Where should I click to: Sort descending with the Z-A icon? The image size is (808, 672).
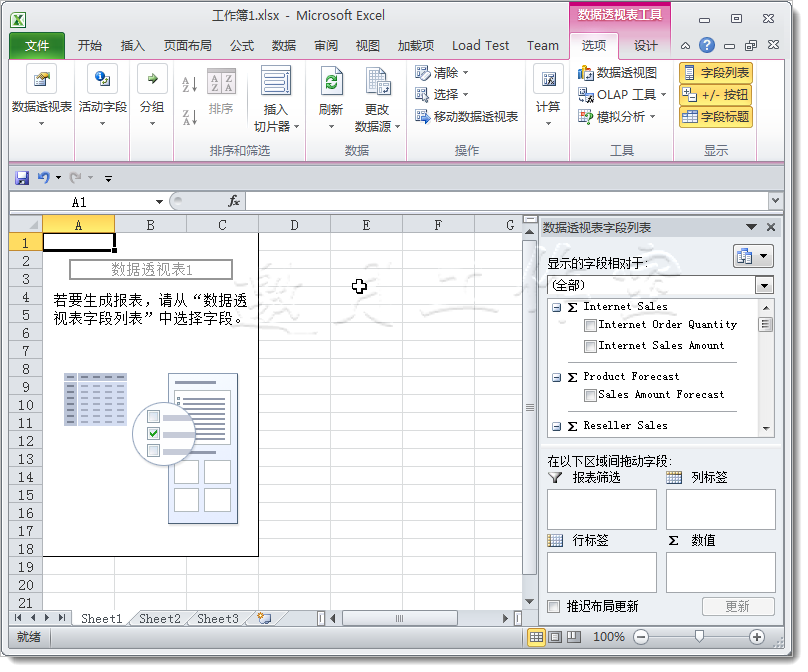click(190, 117)
